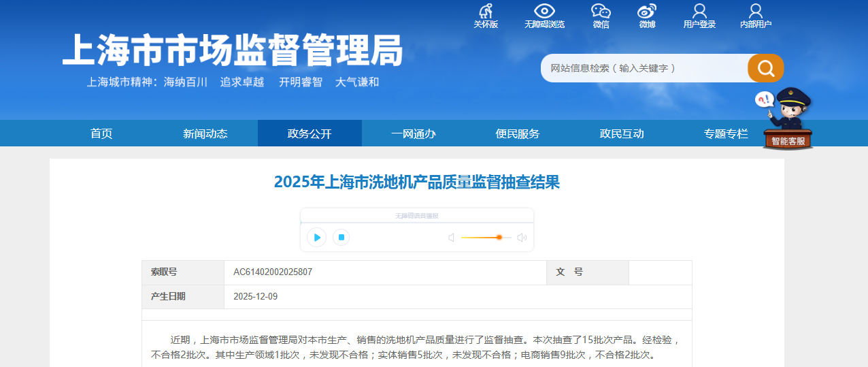
Task: Open the 新闻动态 menu item
Action: (x=205, y=133)
